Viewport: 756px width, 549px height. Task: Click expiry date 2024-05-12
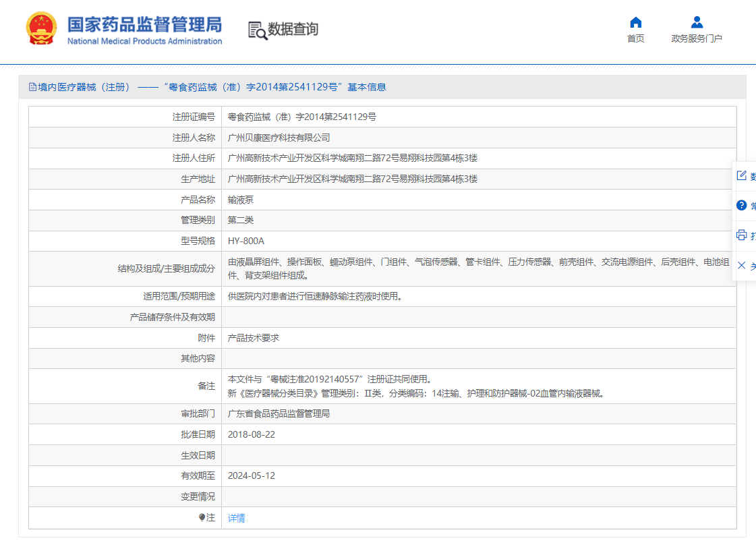point(251,475)
